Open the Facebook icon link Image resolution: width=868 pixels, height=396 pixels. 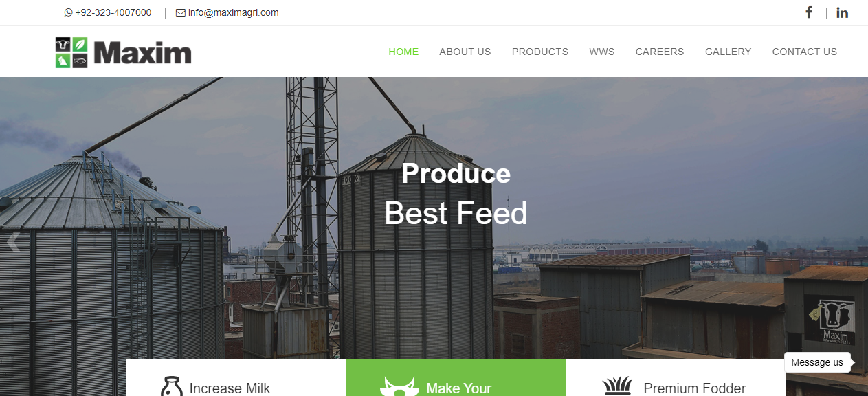tap(809, 12)
